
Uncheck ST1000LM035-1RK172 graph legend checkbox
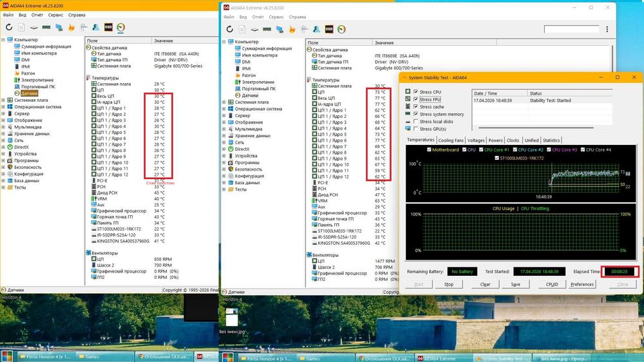[x=497, y=158]
